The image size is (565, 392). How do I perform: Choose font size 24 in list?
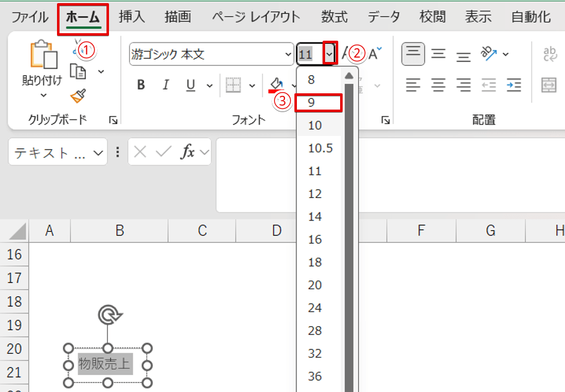[314, 307]
